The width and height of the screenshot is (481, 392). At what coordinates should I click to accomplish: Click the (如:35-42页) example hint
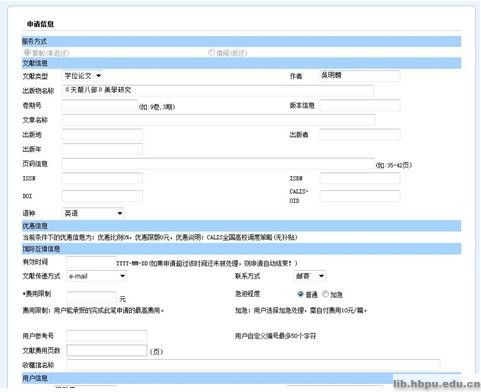point(394,165)
